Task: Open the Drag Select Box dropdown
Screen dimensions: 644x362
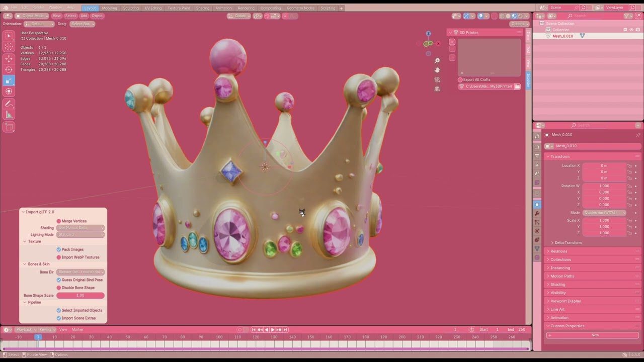Action: tap(82, 24)
